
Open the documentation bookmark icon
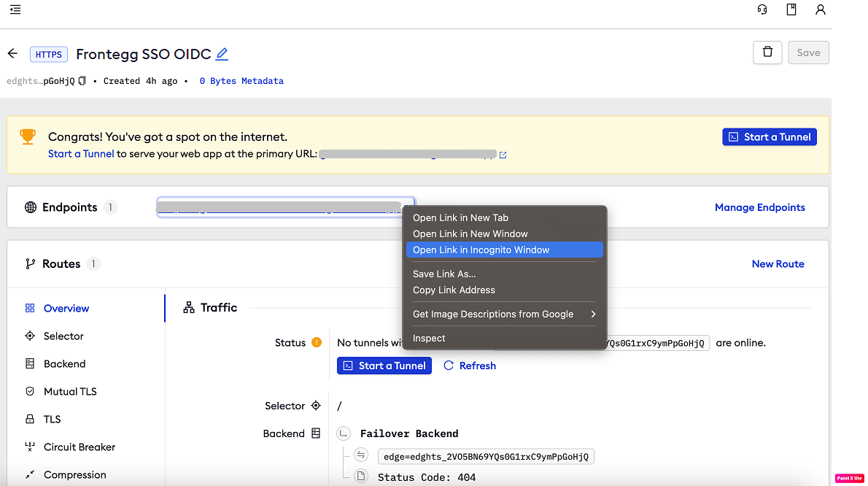pyautogui.click(x=791, y=9)
